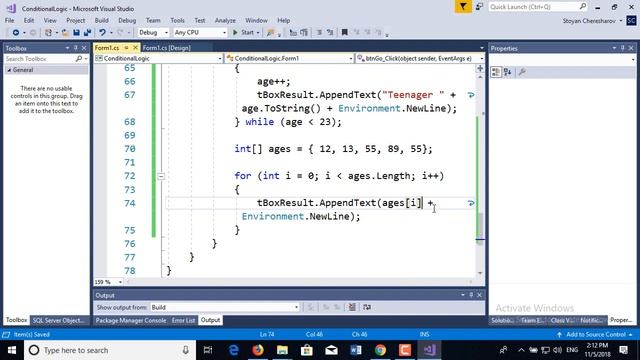Viewport: 640px width, 360px height.
Task: Click the split editor plus icon
Action: (480, 69)
